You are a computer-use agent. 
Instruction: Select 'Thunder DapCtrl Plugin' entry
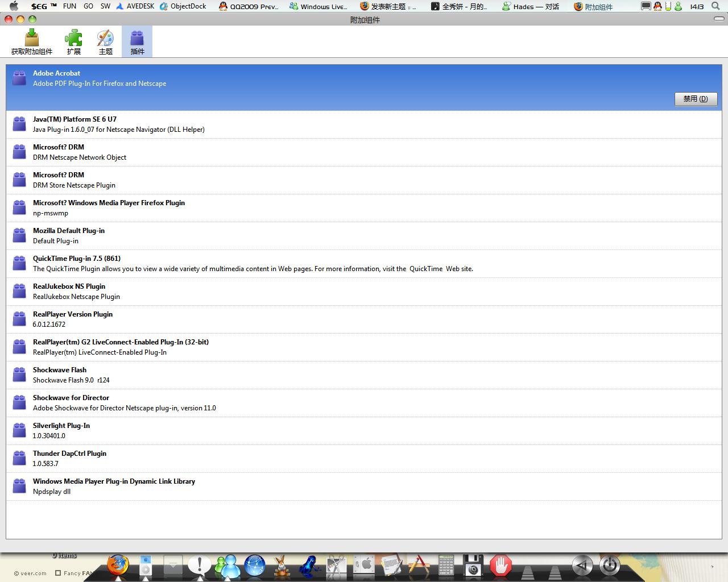pyautogui.click(x=363, y=459)
